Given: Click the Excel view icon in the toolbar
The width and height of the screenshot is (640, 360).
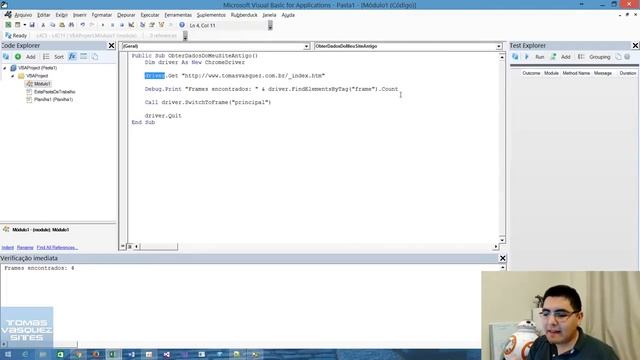Looking at the screenshot, I should coord(8,25).
